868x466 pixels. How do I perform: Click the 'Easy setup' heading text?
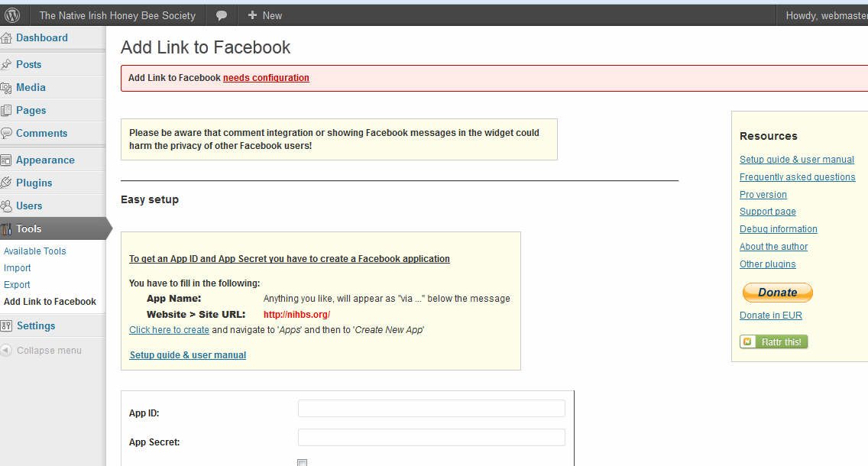tap(150, 200)
